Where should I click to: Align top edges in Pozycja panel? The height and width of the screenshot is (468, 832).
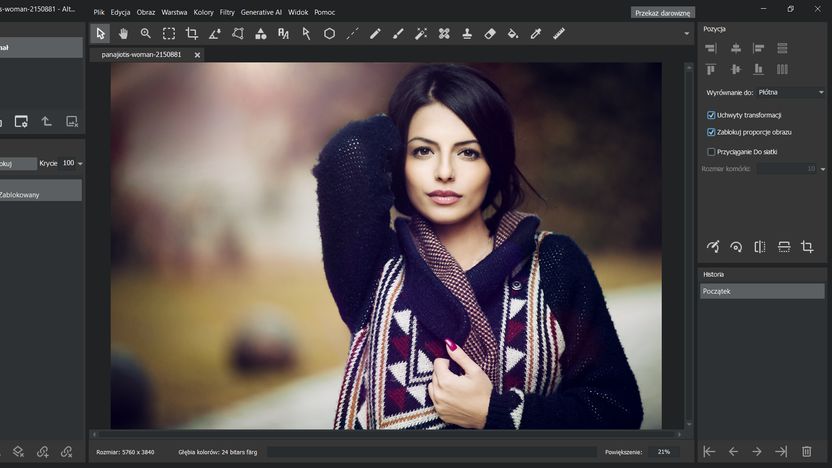click(711, 69)
